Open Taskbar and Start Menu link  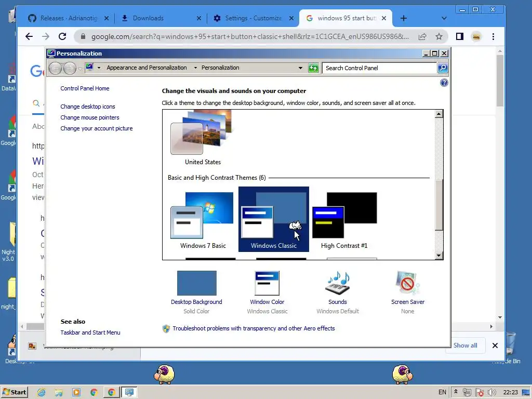point(90,333)
